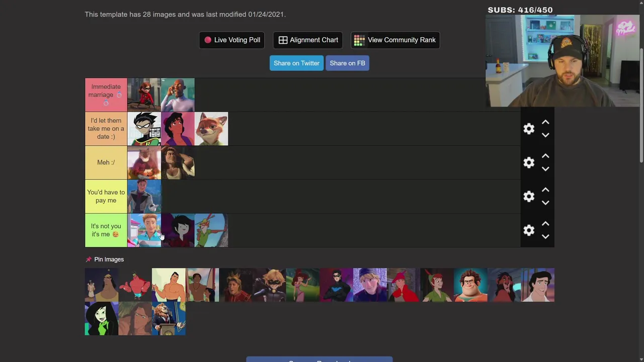Viewport: 644px width, 362px height.
Task: Select the 'I'd let them take me on a date' label
Action: tap(106, 129)
